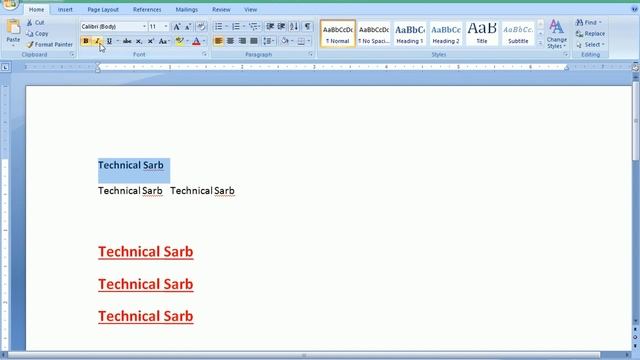
Task: Apply the text highlight color marker
Action: pyautogui.click(x=179, y=41)
